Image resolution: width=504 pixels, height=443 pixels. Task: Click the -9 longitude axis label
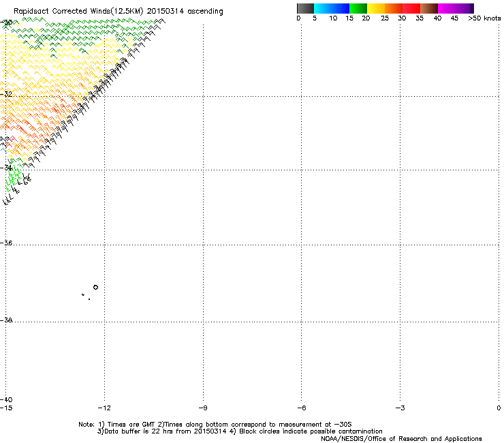point(203,408)
